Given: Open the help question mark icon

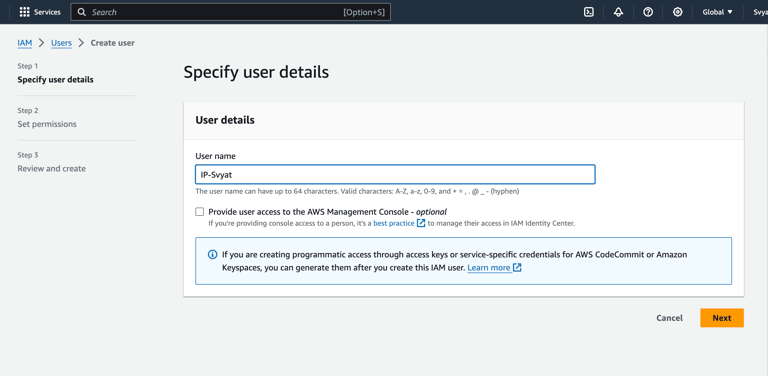Looking at the screenshot, I should coord(648,12).
